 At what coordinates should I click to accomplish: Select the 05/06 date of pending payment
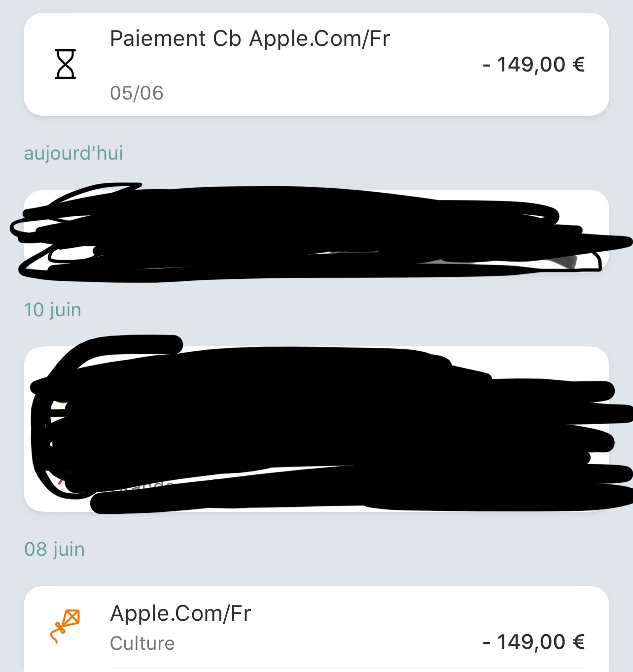[x=137, y=93]
